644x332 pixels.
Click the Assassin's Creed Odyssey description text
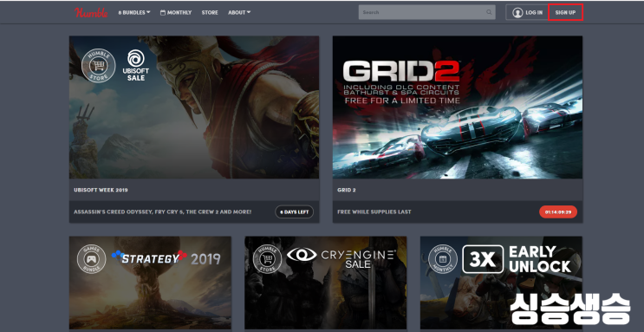pos(163,212)
